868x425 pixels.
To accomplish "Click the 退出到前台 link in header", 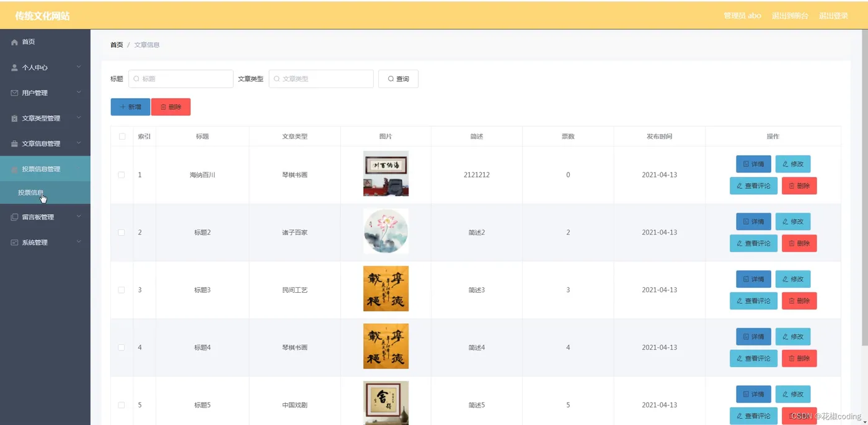I will (x=790, y=16).
